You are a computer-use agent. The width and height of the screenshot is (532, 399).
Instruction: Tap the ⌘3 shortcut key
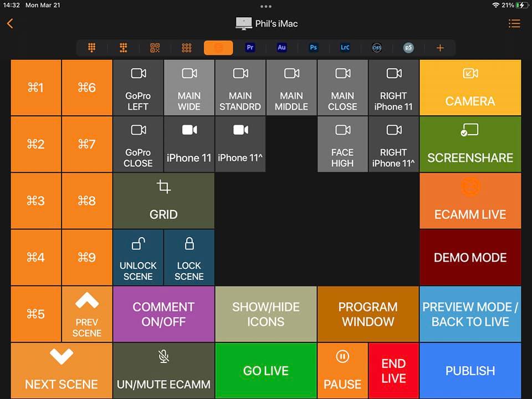[x=36, y=201]
